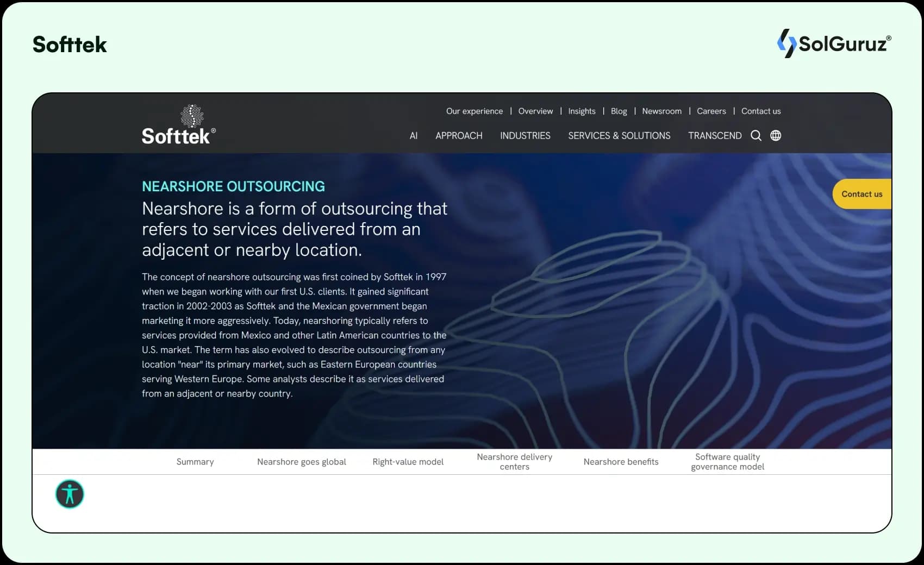The height and width of the screenshot is (565, 924).
Task: Open the globe language selector icon
Action: coord(776,135)
